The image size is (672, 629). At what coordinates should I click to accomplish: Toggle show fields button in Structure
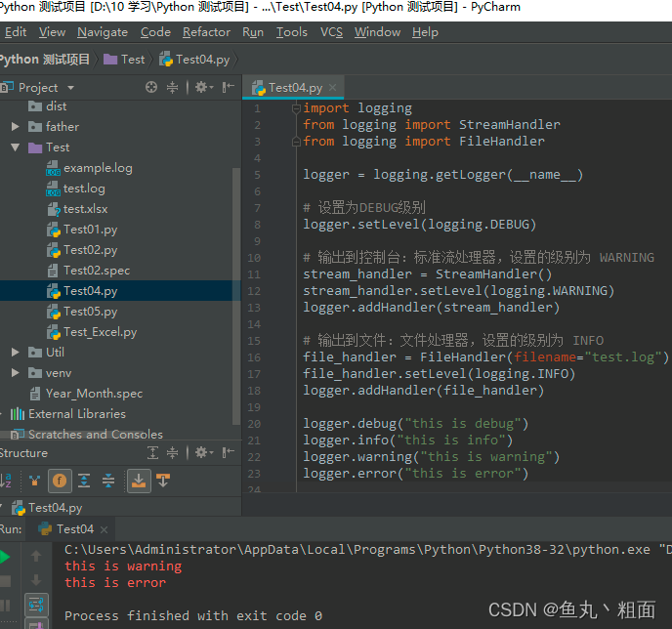tap(60, 481)
